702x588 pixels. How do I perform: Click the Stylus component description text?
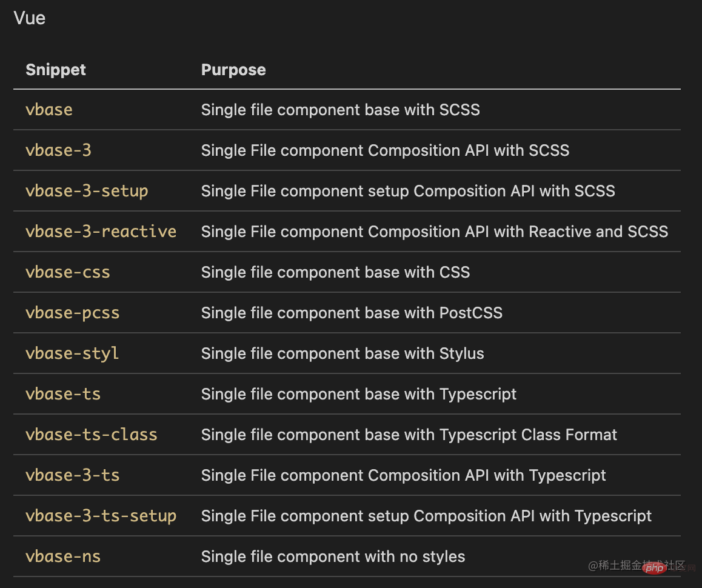343,353
